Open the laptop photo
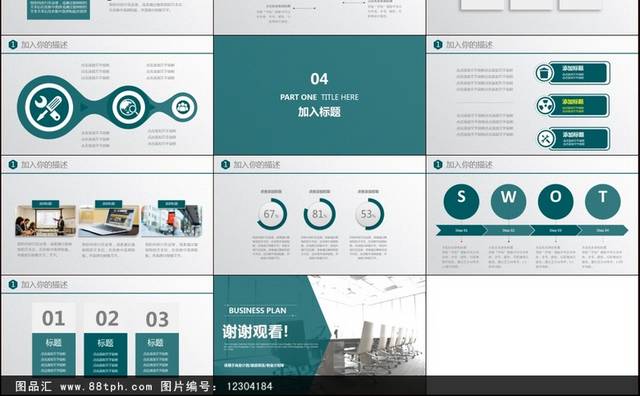The image size is (640, 396). click(109, 221)
